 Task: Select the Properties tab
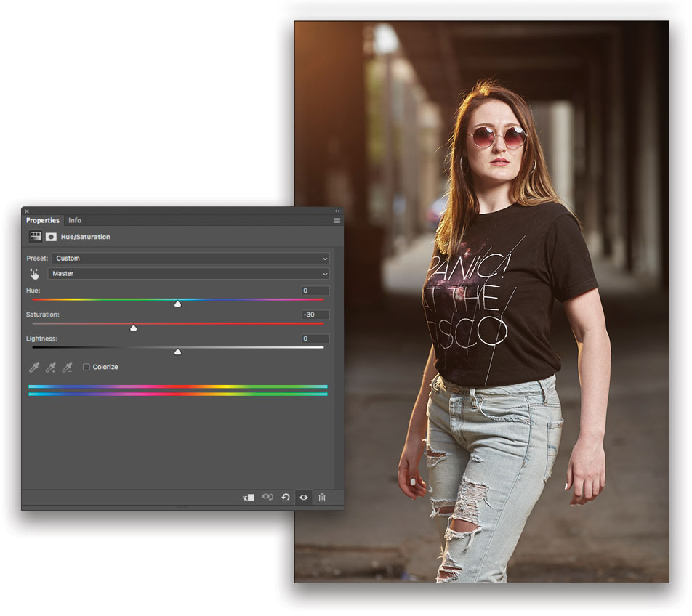pos(42,220)
